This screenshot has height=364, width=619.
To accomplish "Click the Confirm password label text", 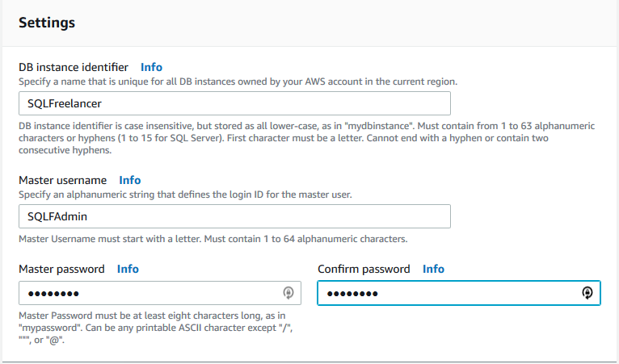I will [x=364, y=269].
